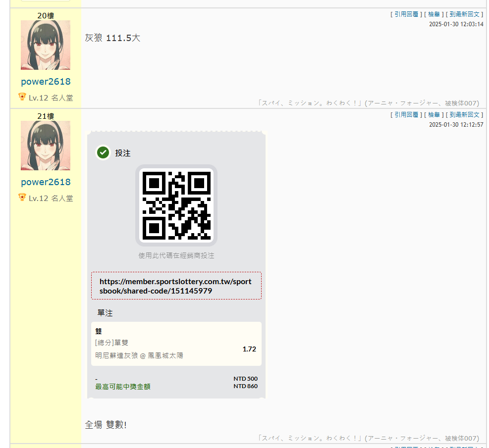Click the text 灰狼 111.5大
The image size is (489, 448).
112,38
